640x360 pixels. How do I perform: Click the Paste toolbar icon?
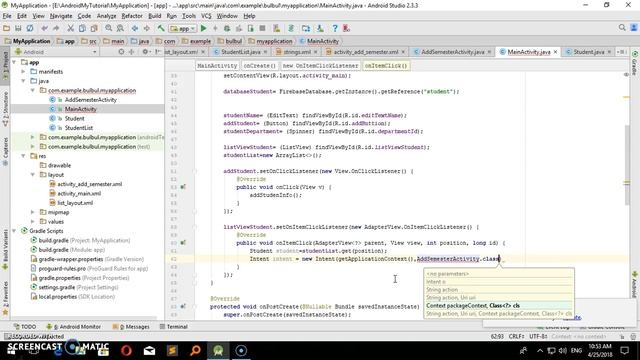tap(94, 28)
